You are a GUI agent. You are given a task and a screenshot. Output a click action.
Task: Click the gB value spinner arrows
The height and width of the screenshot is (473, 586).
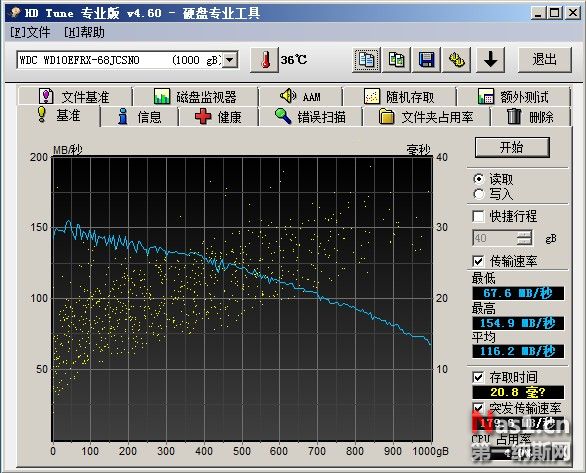click(x=524, y=238)
